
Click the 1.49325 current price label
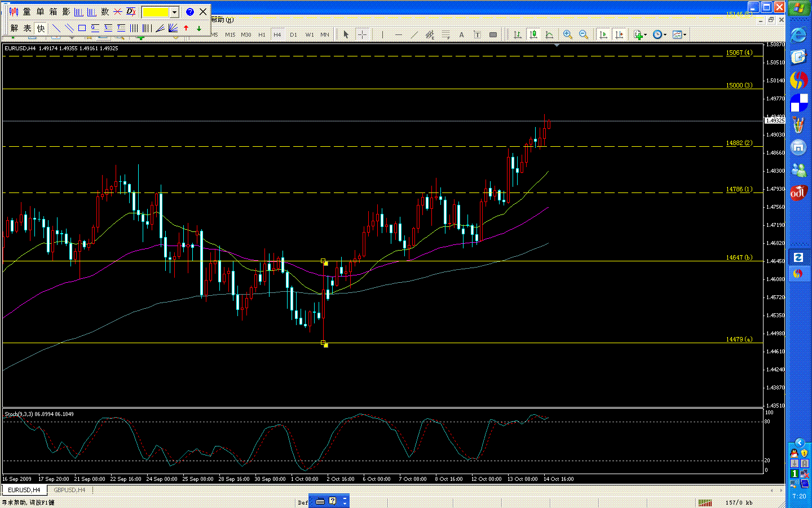click(775, 121)
